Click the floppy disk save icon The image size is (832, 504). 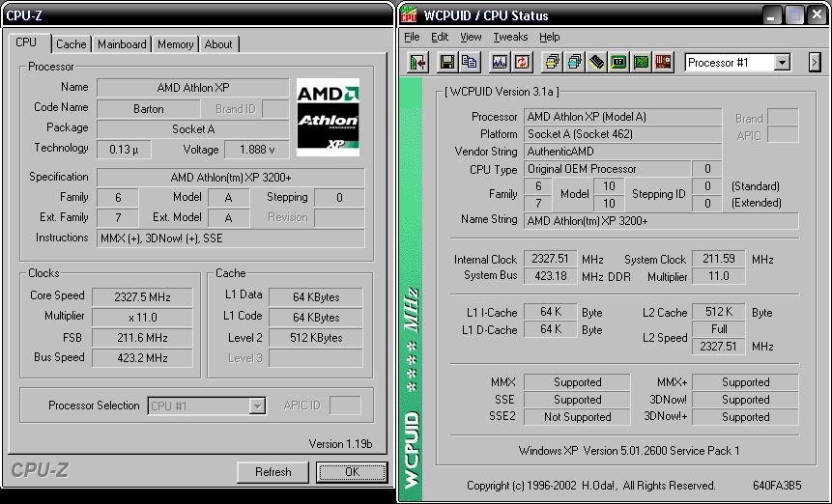(x=447, y=63)
